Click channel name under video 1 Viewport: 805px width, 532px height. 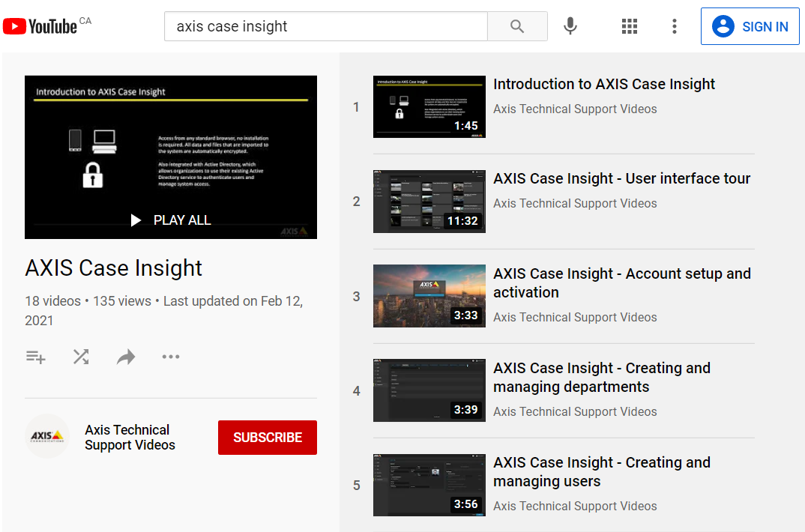pyautogui.click(x=575, y=109)
